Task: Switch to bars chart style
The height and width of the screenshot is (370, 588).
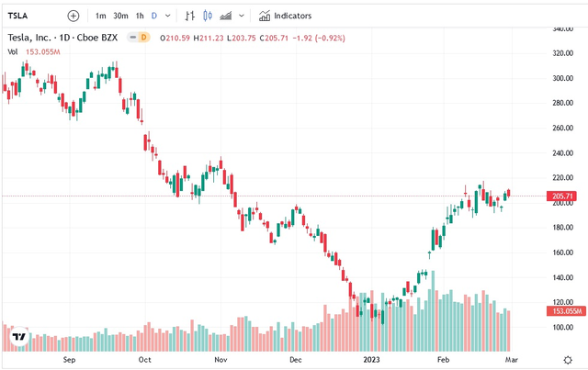Action: 190,16
